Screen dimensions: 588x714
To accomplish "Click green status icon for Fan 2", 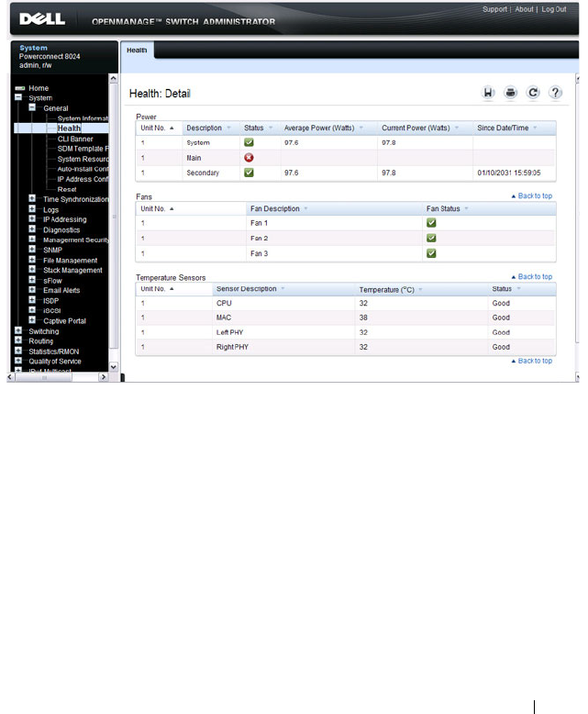I will pyautogui.click(x=431, y=238).
